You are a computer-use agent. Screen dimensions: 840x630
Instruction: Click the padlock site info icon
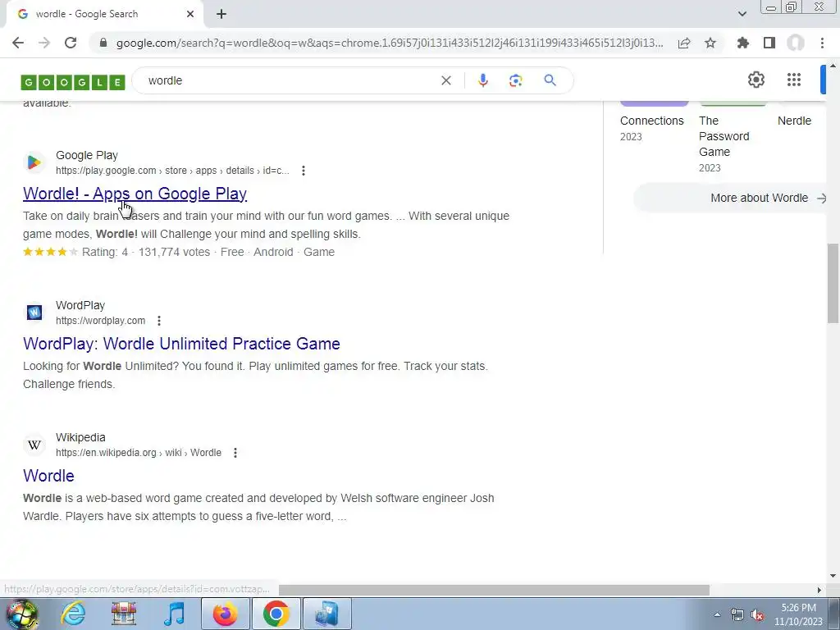click(103, 43)
